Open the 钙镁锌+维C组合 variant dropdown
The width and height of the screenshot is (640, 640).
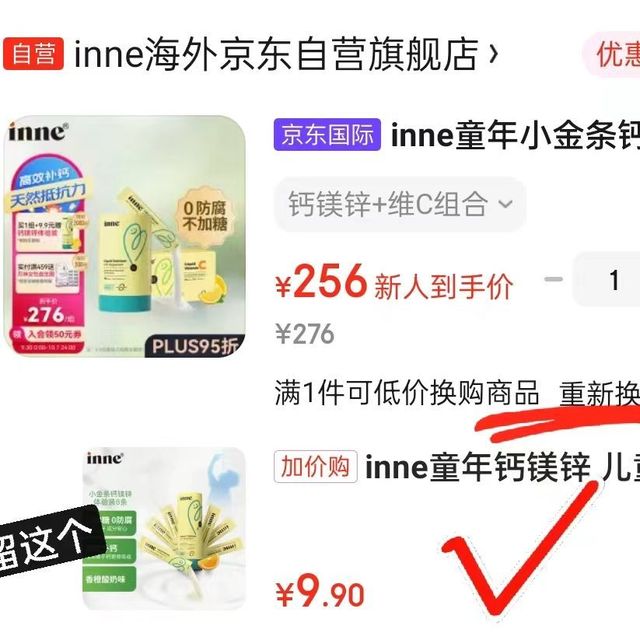tap(400, 204)
